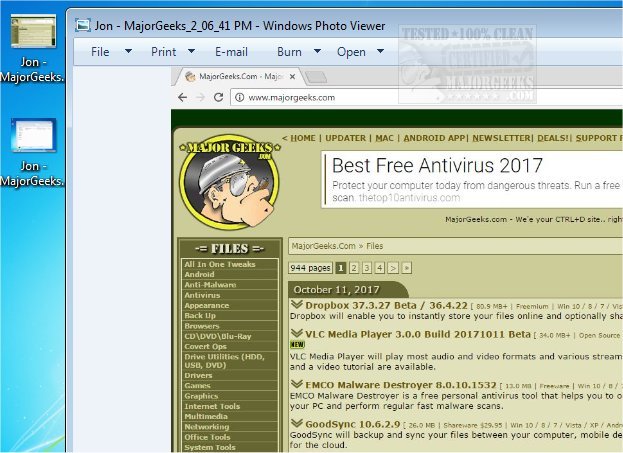
Task: Click the MajorGeeks tab favicon
Action: click(190, 76)
